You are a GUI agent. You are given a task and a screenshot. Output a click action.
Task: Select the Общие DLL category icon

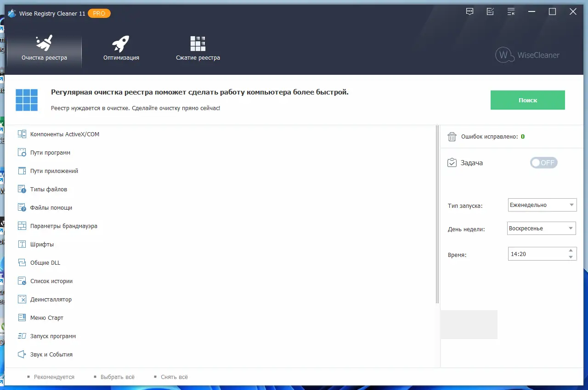pyautogui.click(x=22, y=262)
